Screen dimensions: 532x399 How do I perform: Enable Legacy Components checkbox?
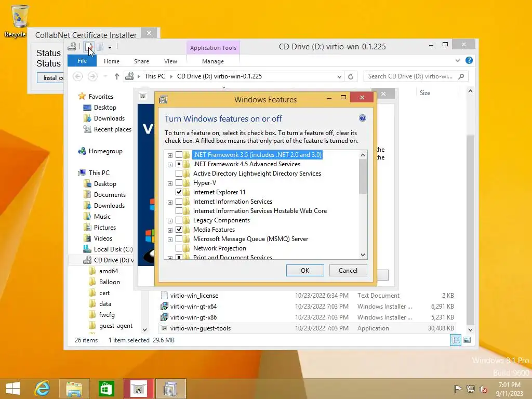pos(179,220)
